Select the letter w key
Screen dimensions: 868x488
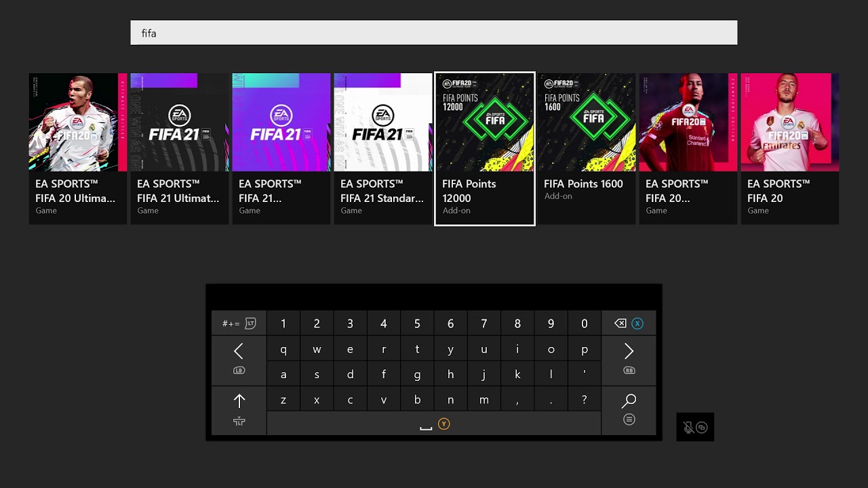[x=317, y=350]
